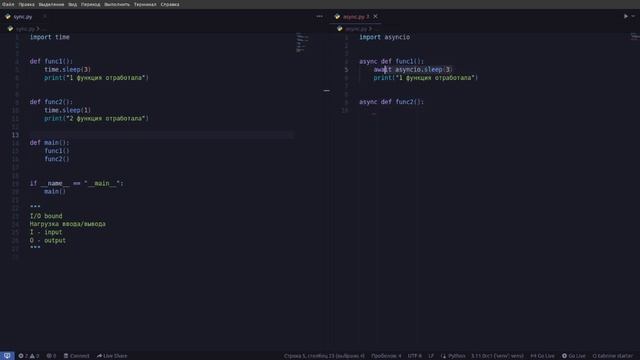
Task: Open the Правка menu
Action: coord(26,4)
